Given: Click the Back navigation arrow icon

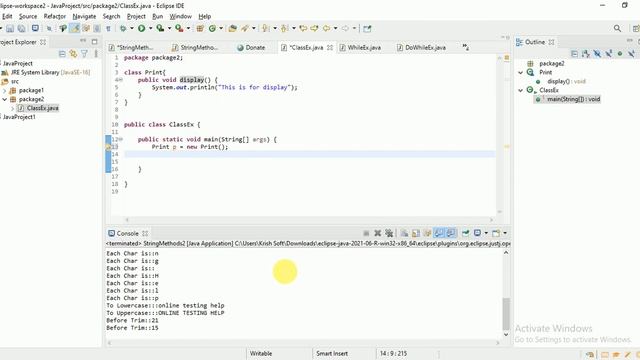Looking at the screenshot, I should (x=327, y=29).
